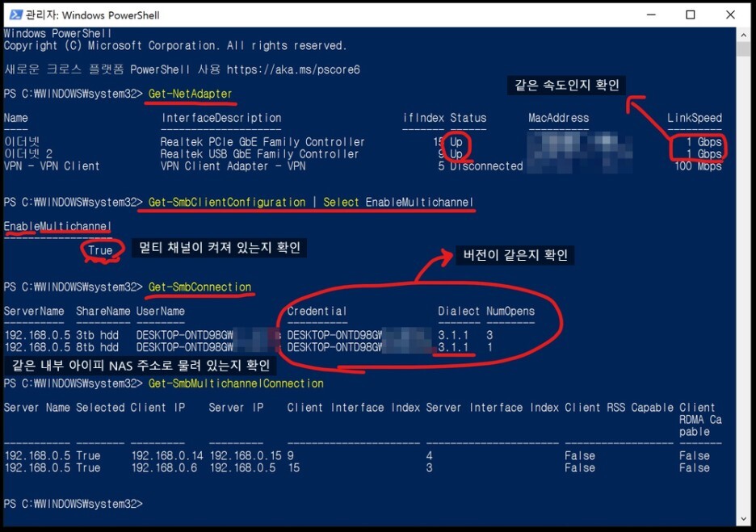Click the Get-SmbMultichannelConnection command text
This screenshot has width=756, height=532.
pos(236,383)
